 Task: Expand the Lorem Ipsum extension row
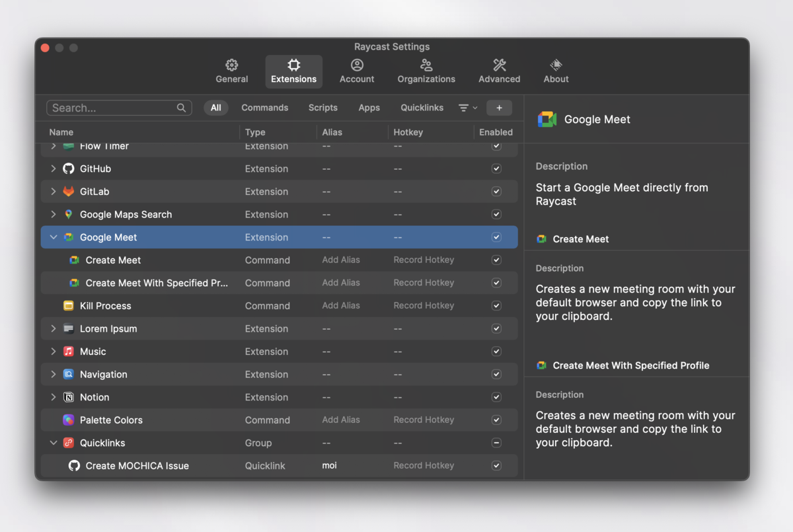[54, 328]
